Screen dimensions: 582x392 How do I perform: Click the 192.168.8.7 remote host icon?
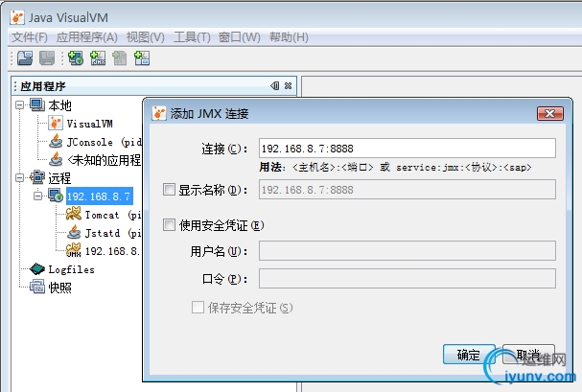56,196
